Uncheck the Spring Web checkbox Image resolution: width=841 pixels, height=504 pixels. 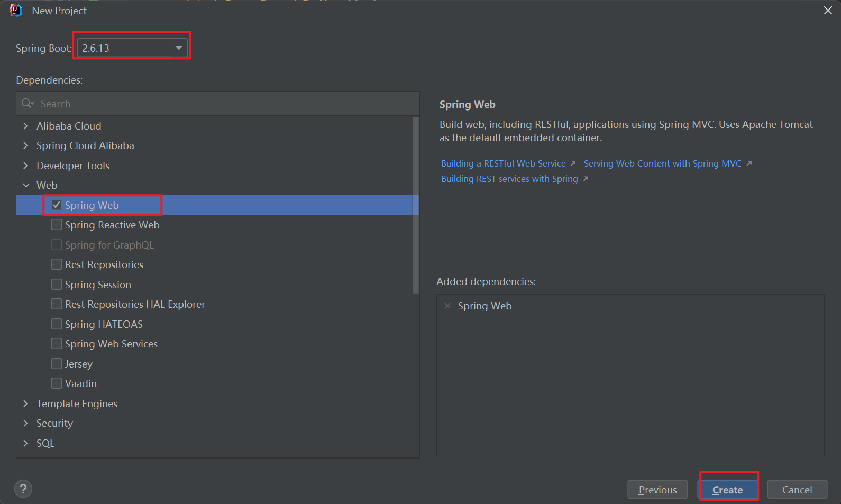pyautogui.click(x=57, y=205)
